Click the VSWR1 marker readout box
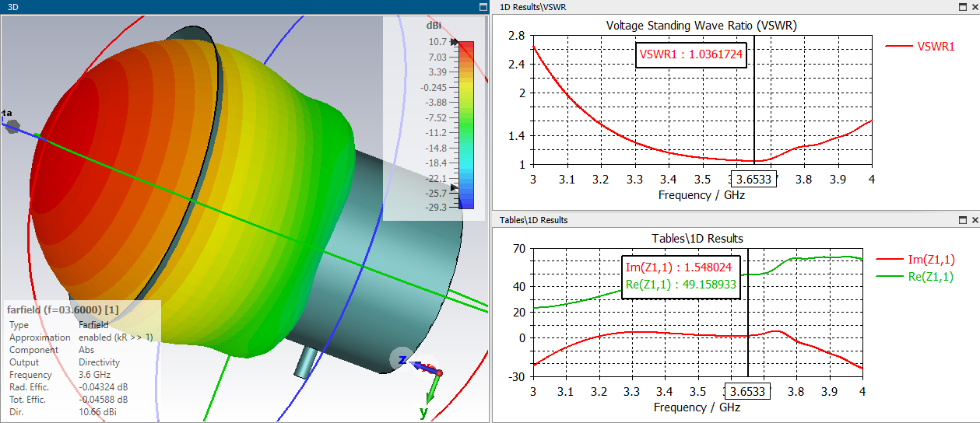This screenshot has height=423, width=980. [692, 55]
